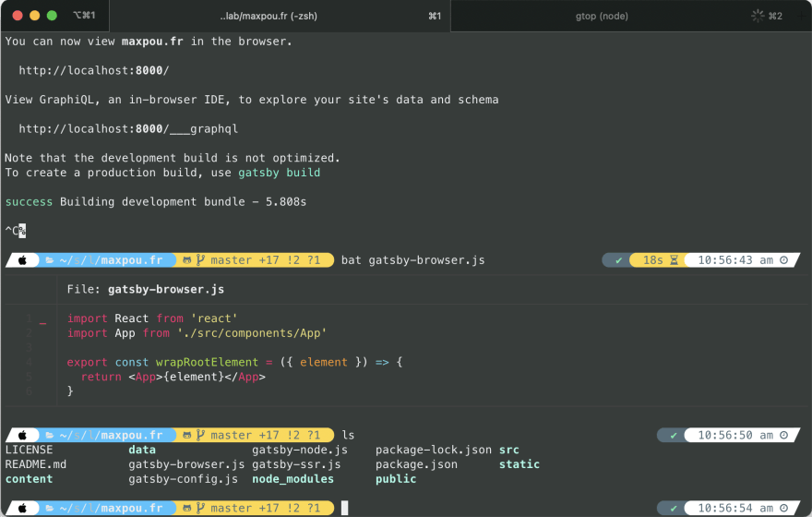812x517 pixels.
Task: Click the git branch icon in bat command prompt
Action: [x=200, y=260]
